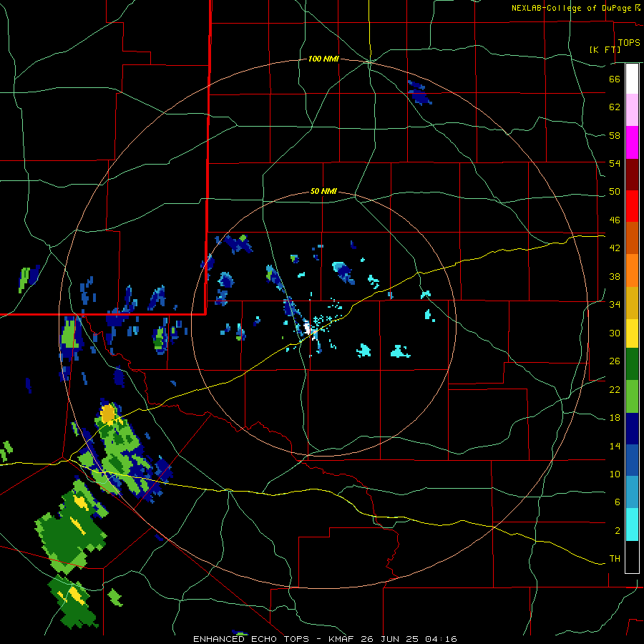Select the gold legend swatch
644x644 pixels.
632,303
